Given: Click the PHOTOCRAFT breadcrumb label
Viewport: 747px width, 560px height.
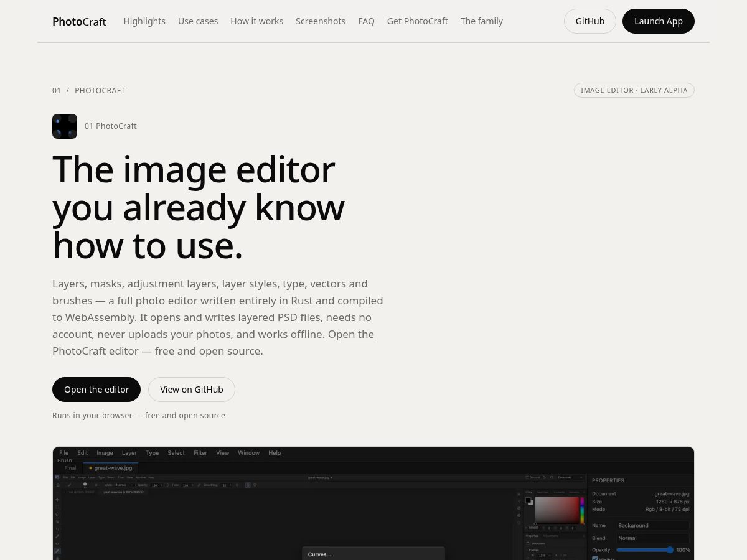Looking at the screenshot, I should 100,90.
